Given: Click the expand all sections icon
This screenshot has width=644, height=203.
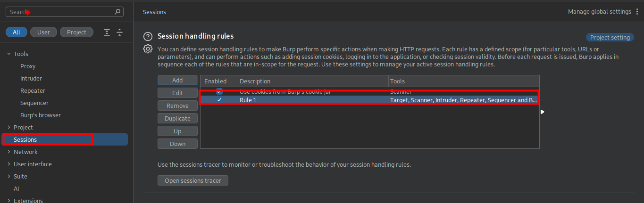Looking at the screenshot, I should (107, 32).
